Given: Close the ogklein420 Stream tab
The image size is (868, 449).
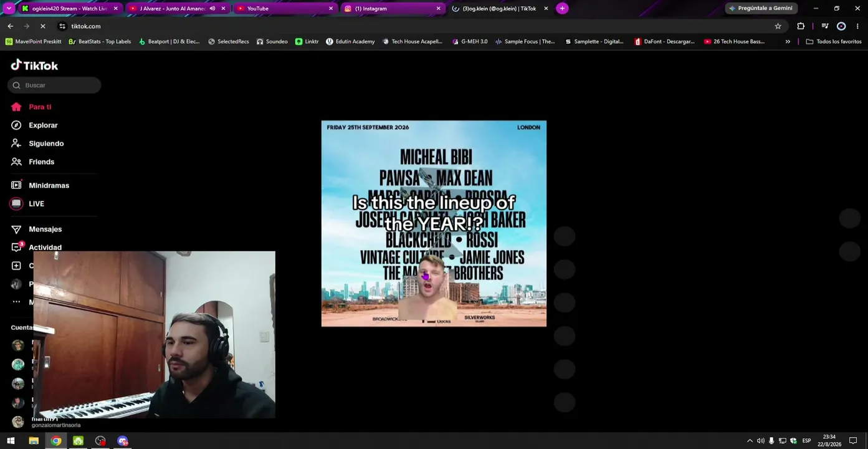Looking at the screenshot, I should 115,9.
